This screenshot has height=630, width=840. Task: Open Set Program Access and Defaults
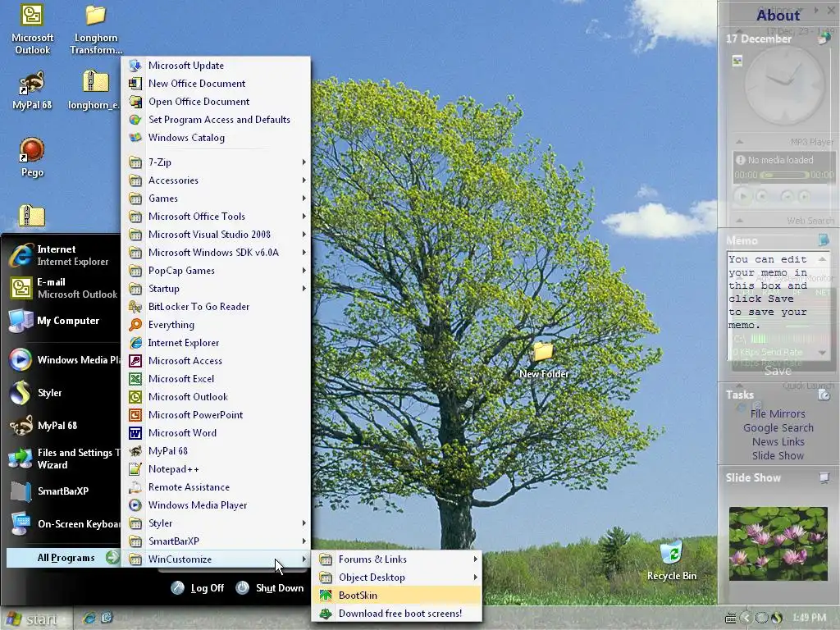(x=217, y=120)
